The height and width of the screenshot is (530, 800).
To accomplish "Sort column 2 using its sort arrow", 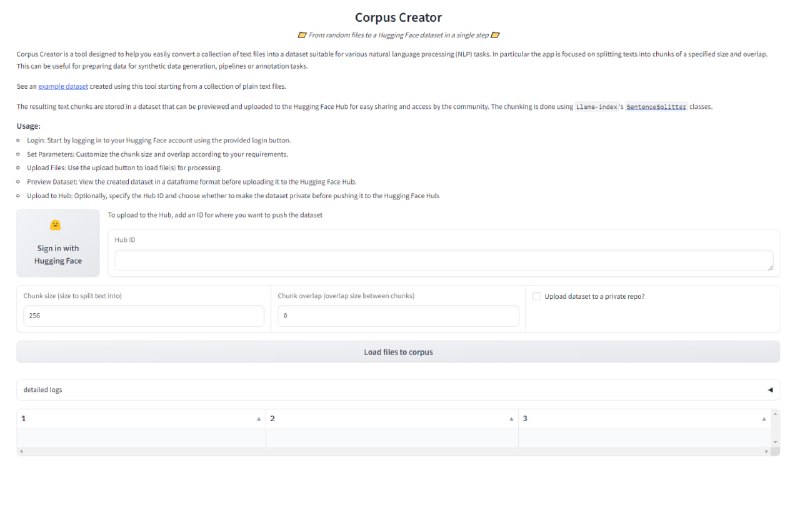I will coord(511,418).
